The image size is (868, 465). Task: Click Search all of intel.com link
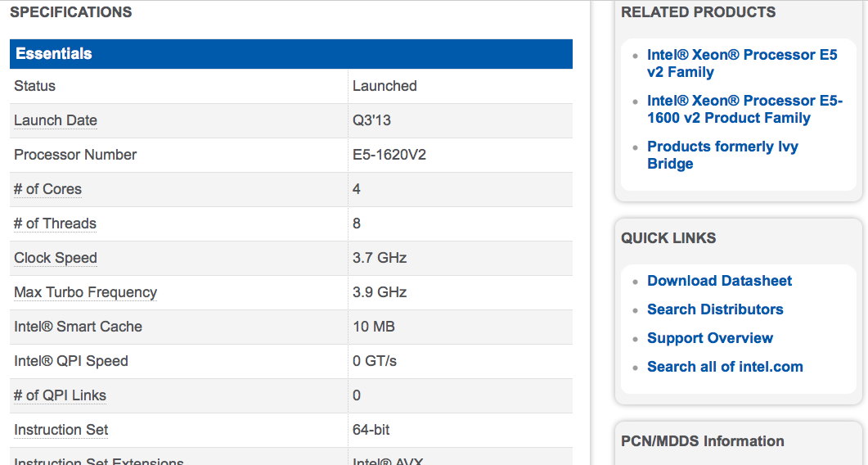[725, 367]
